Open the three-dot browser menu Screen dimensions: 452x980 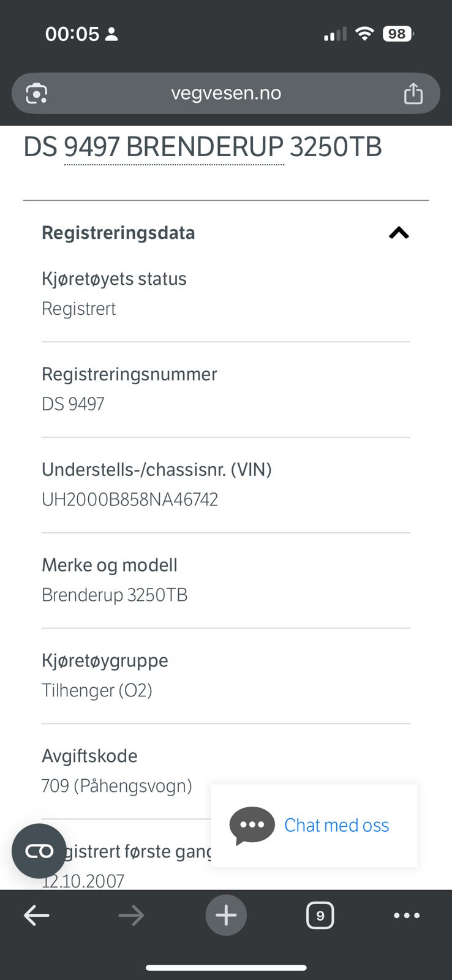pos(407,916)
